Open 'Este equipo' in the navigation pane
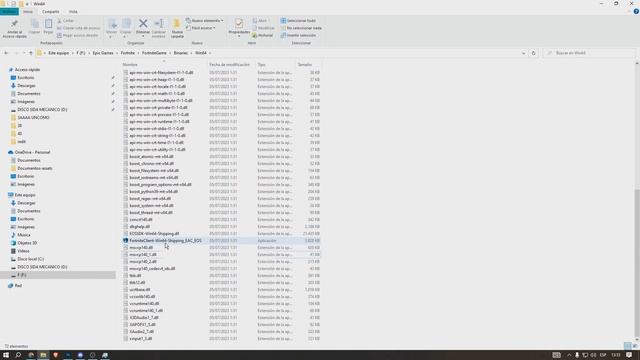This screenshot has width=640, height=360. tap(25, 195)
